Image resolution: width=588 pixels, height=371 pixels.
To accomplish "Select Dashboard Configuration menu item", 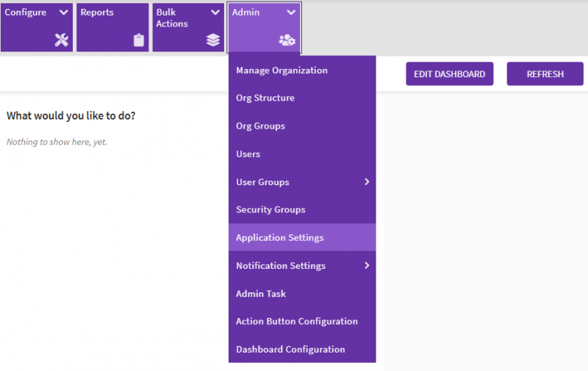I will point(290,350).
